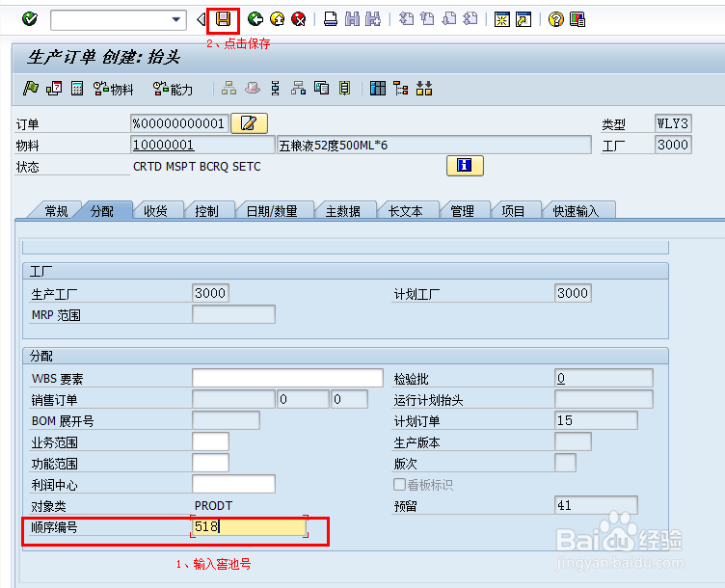Click the WBS 要素 input field
Screen dimensions: 725x588
click(x=287, y=378)
